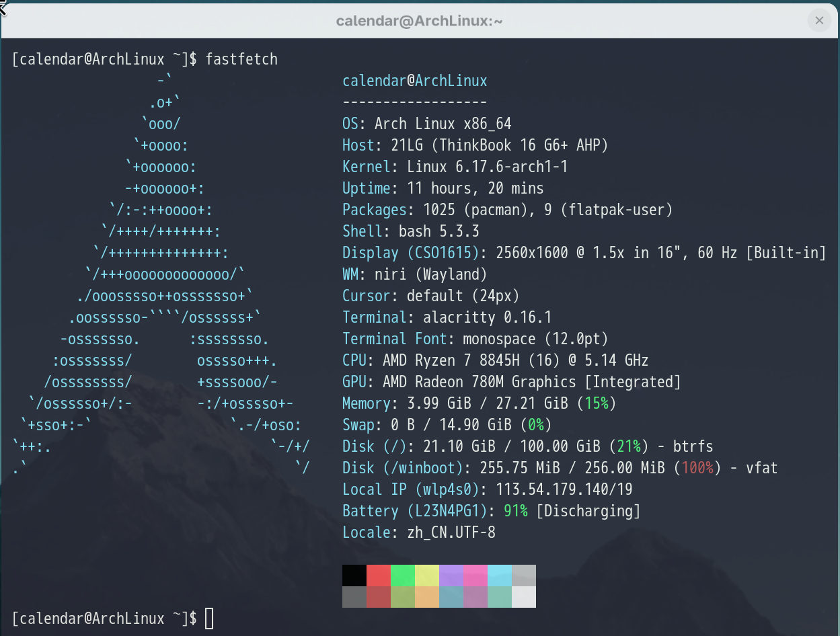Click the typed fastfetch command
The height and width of the screenshot is (636, 840).
[x=241, y=59]
